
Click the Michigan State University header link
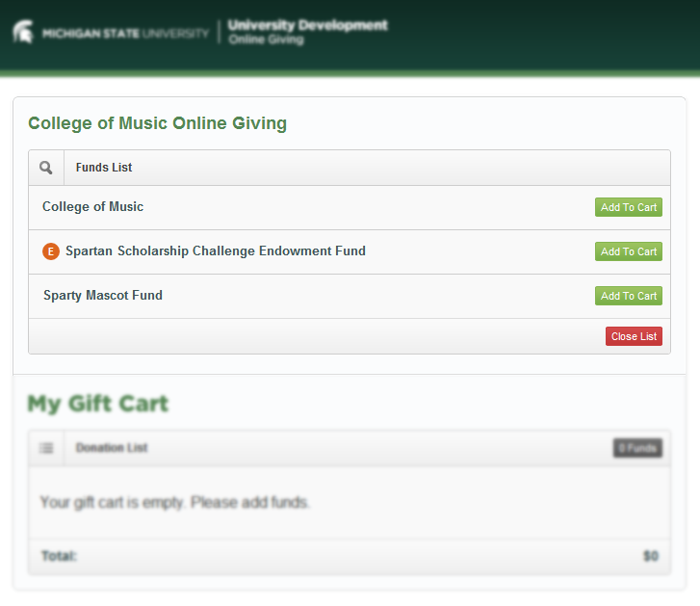pos(125,34)
